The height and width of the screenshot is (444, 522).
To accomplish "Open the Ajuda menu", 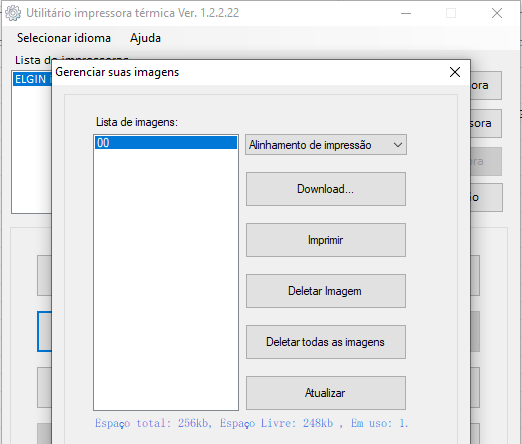I will coord(145,38).
